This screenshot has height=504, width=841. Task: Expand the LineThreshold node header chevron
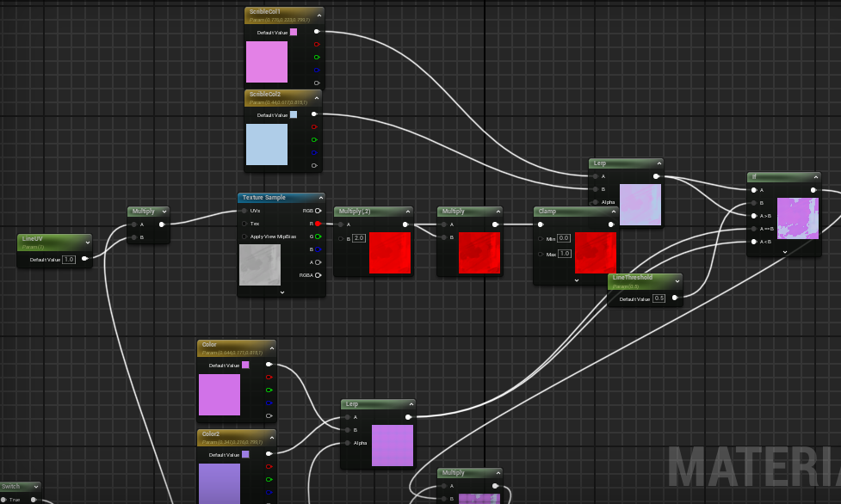677,281
